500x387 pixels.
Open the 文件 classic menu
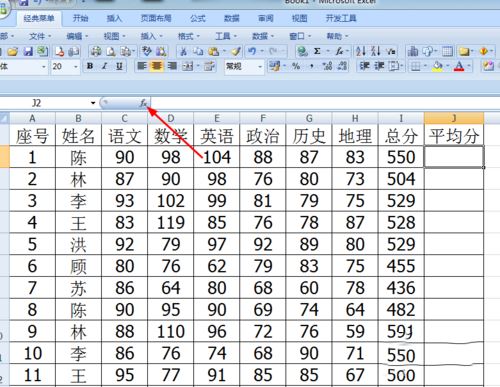(x=40, y=36)
